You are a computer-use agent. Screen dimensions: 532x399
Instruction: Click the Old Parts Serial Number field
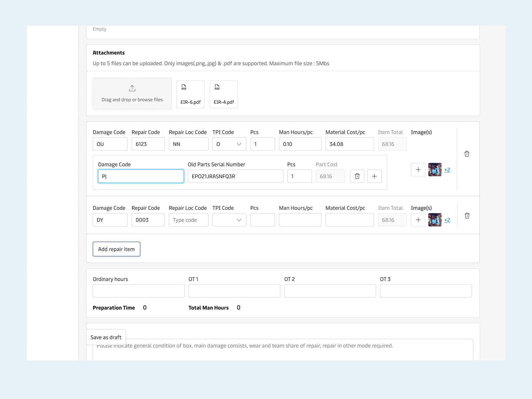pos(235,176)
